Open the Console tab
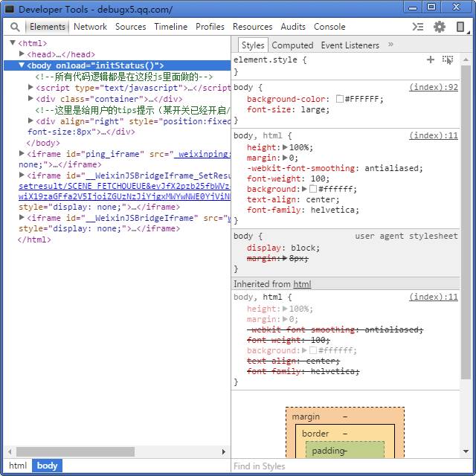 (329, 27)
